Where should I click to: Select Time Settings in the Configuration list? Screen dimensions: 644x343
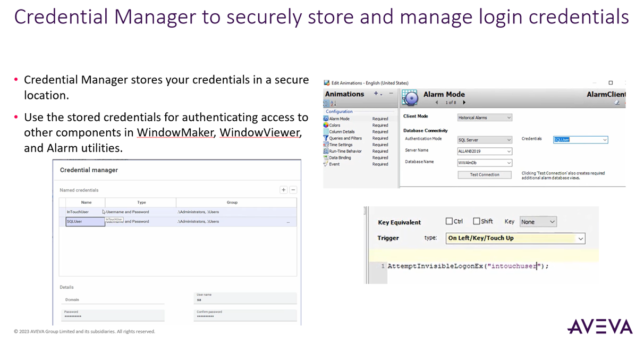tap(341, 145)
